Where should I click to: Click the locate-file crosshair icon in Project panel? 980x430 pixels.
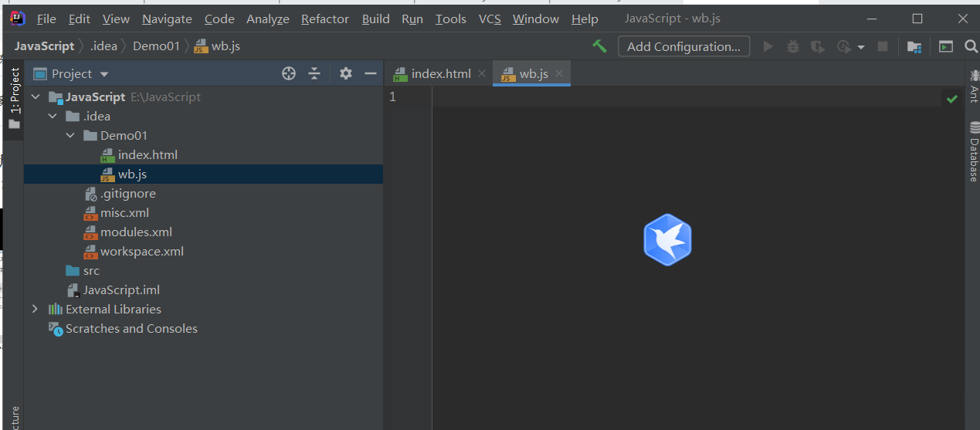click(x=289, y=73)
